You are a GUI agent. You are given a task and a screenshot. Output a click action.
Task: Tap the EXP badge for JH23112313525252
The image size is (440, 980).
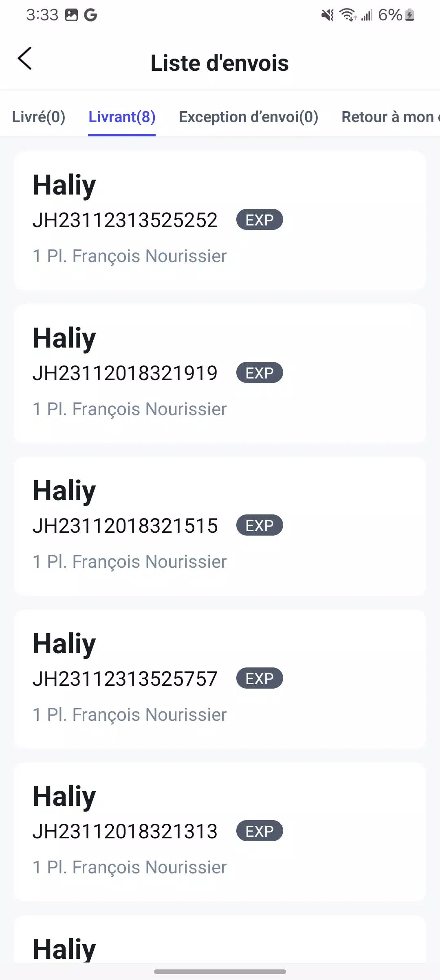point(260,220)
